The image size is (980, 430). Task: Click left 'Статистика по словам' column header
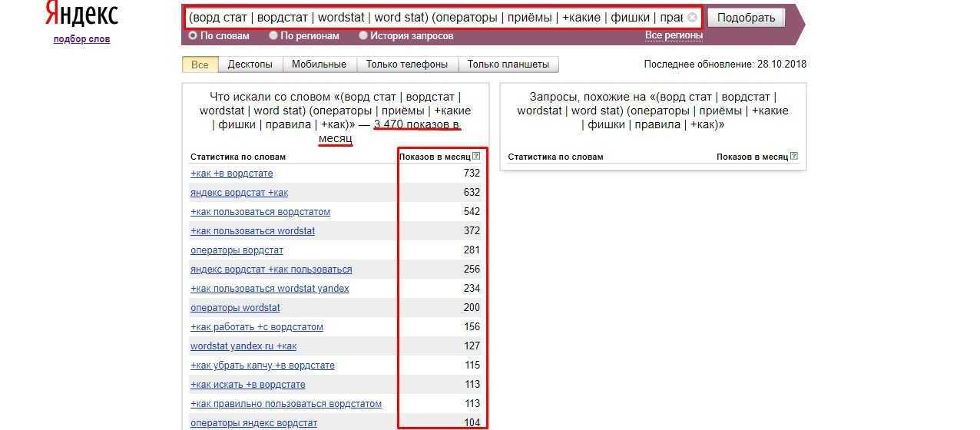point(237,157)
